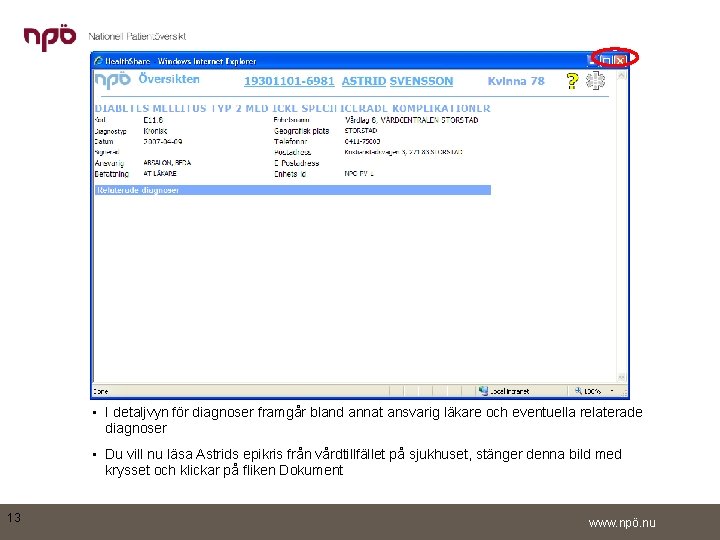Click the date value 2007-04-09
Screen dimensions: 720x540
point(163,141)
